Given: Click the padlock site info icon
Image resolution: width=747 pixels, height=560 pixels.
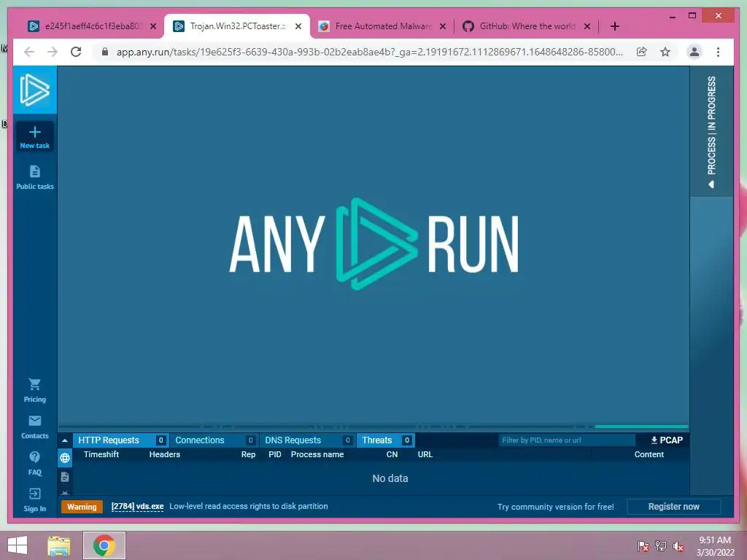Looking at the screenshot, I should pyautogui.click(x=105, y=52).
